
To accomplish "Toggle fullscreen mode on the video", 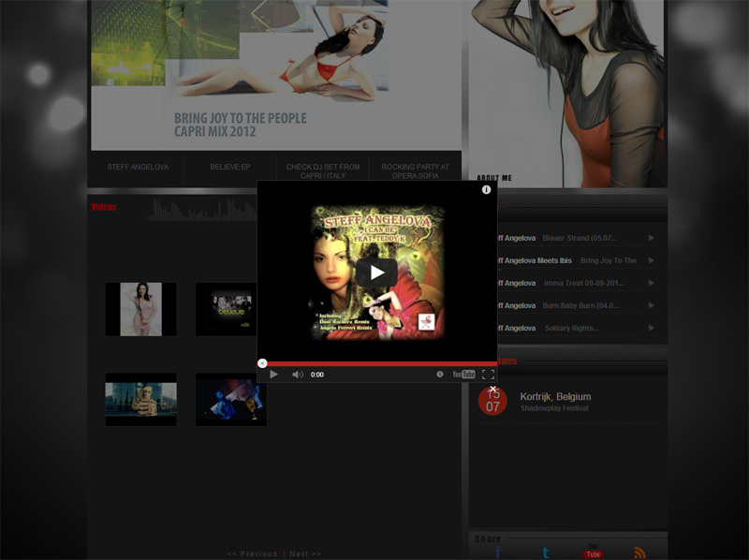I will pyautogui.click(x=488, y=375).
